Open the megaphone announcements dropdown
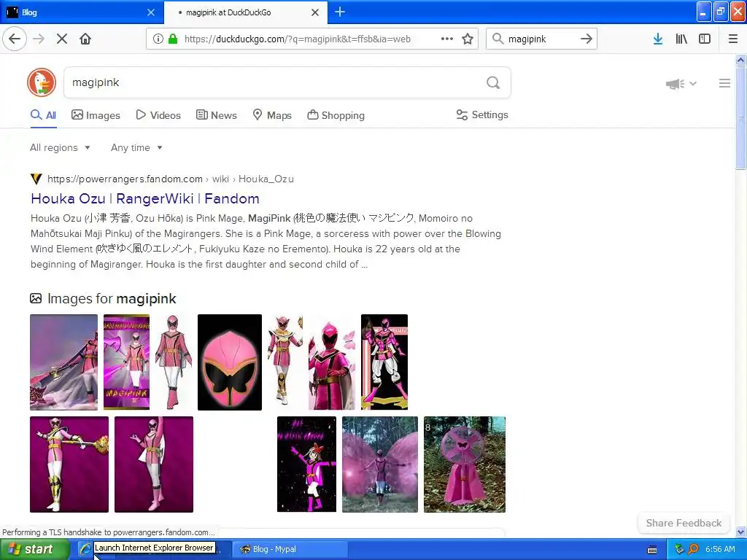 tap(681, 84)
